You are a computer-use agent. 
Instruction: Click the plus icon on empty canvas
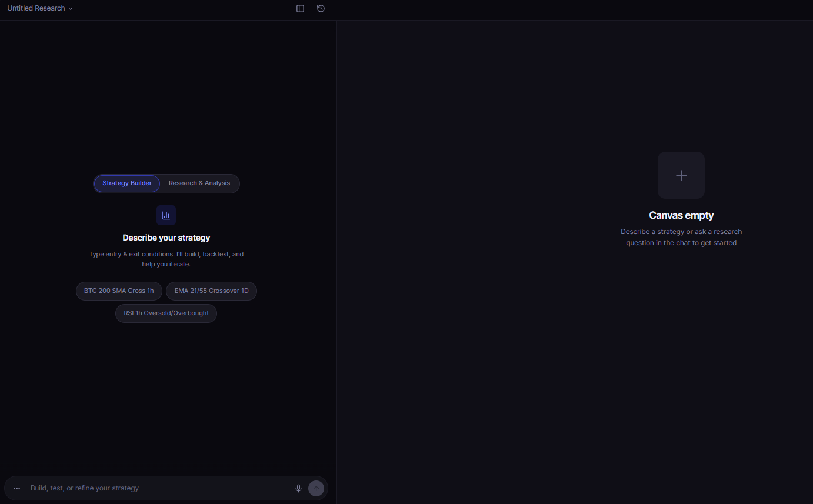point(681,175)
